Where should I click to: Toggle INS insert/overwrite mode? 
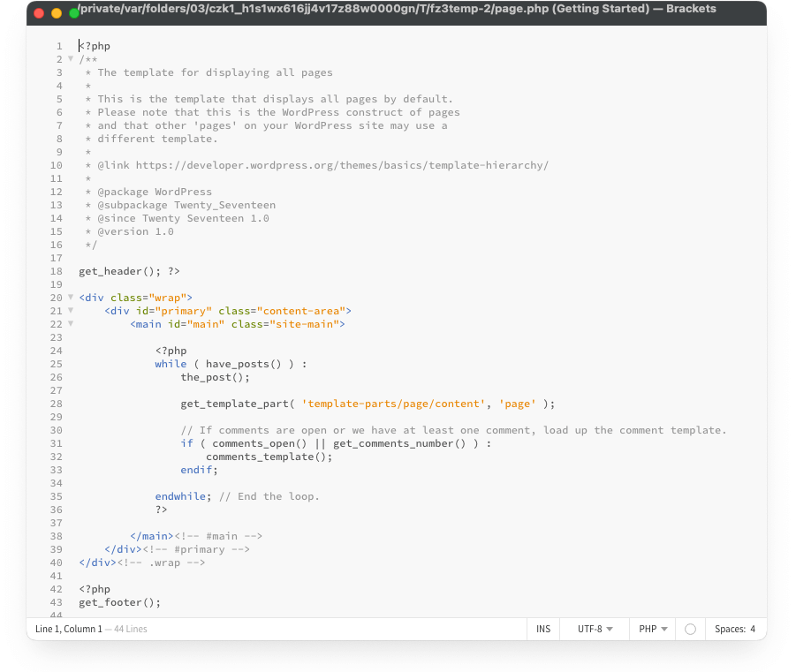(543, 629)
